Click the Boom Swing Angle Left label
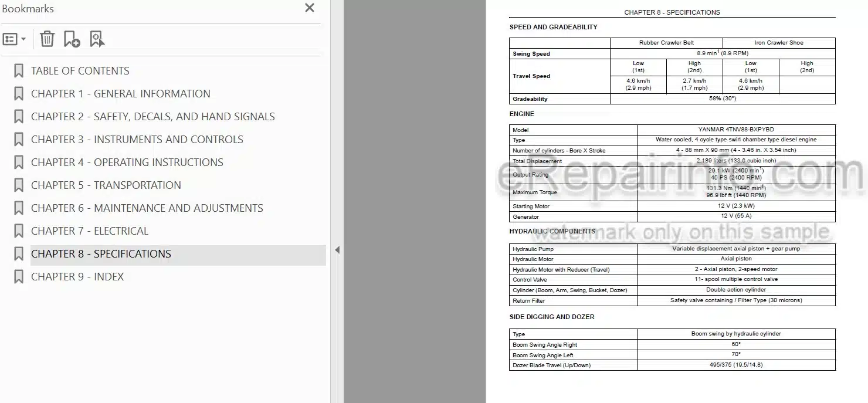This screenshot has width=868, height=403. click(543, 355)
